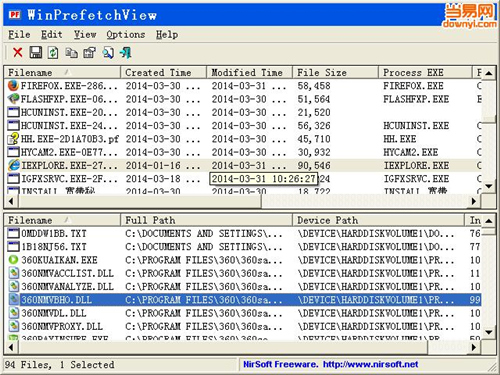This screenshot has height=375, width=500.
Task: Open the Properties toolbar icon
Action: pyautogui.click(x=89, y=53)
